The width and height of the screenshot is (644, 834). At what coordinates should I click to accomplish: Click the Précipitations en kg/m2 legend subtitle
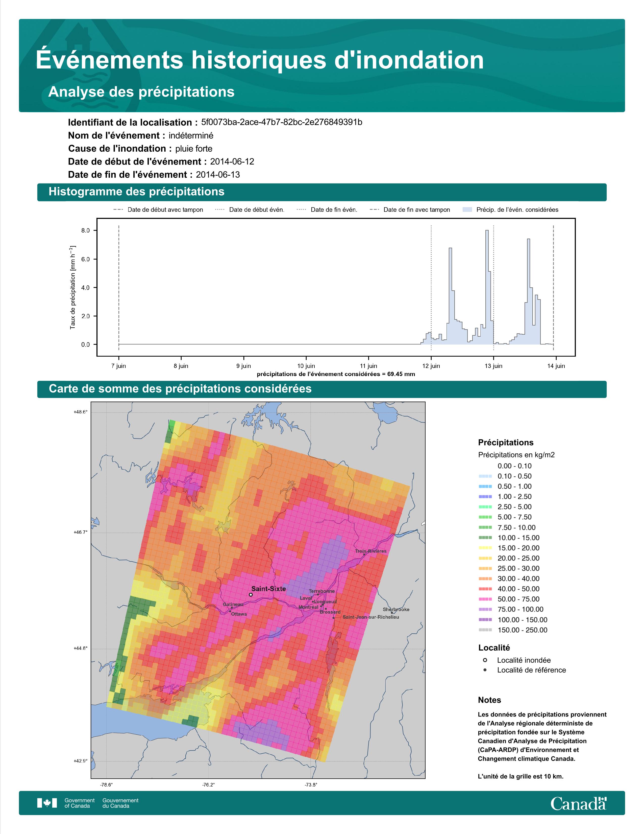(x=516, y=455)
